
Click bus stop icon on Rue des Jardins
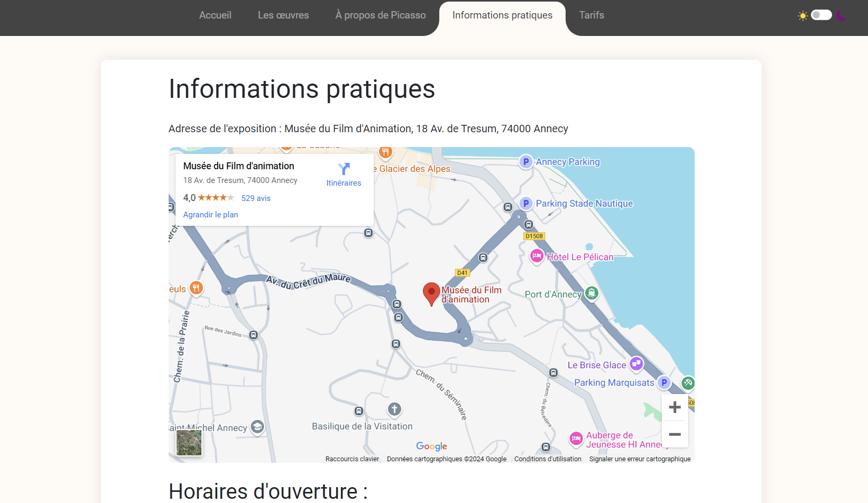point(253,335)
